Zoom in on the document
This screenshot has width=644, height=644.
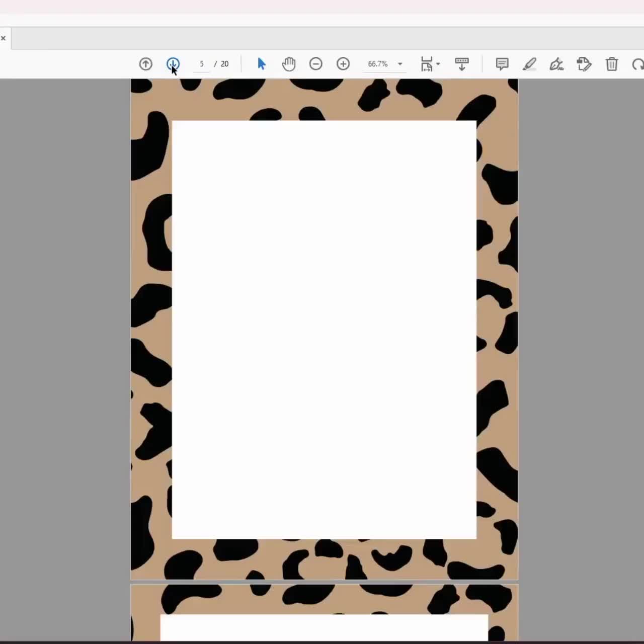pos(343,64)
